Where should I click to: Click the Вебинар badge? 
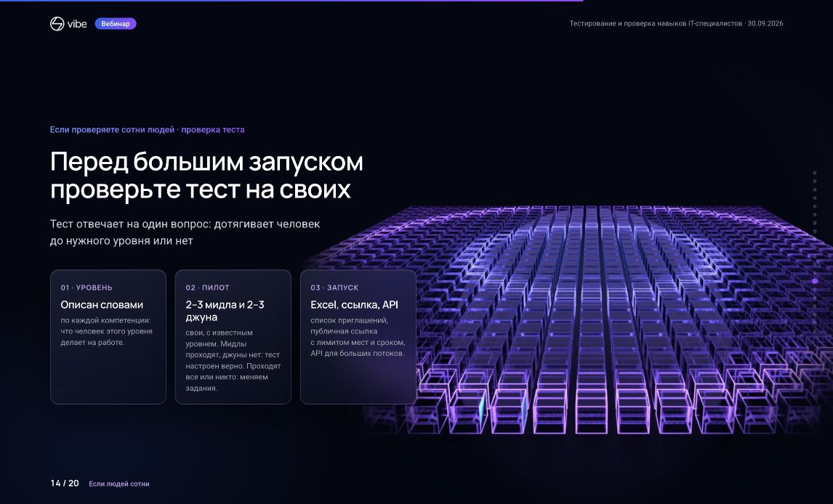click(116, 23)
